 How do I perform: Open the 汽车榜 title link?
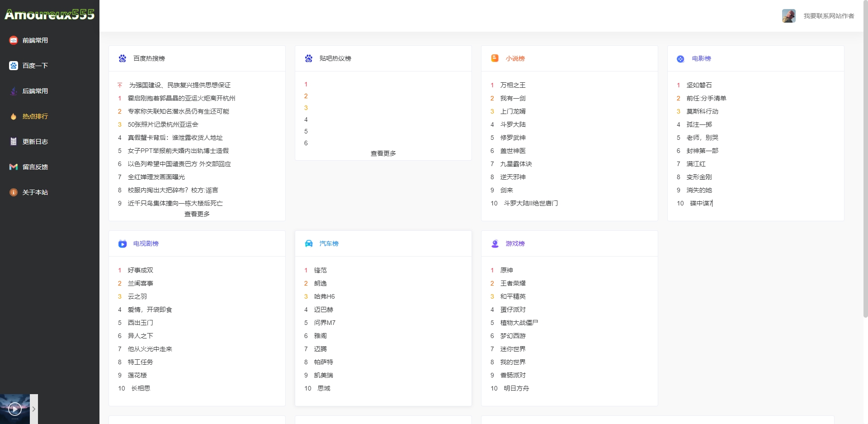click(329, 243)
